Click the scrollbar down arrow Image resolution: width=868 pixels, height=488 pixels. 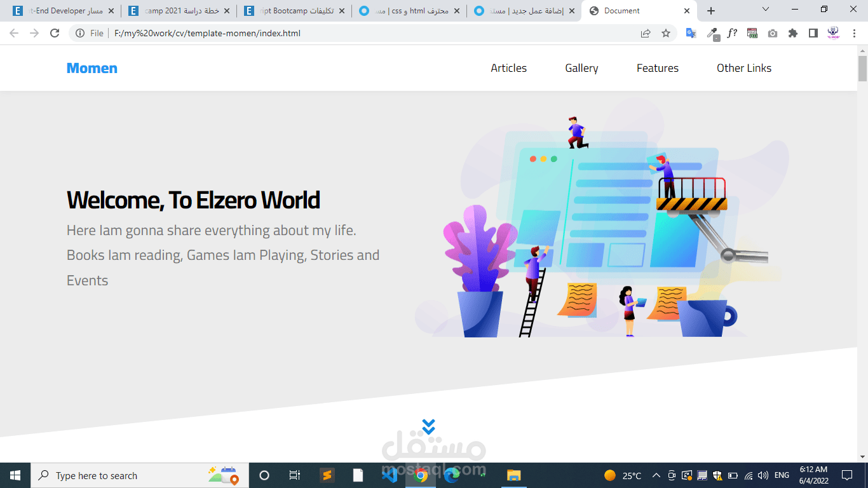pyautogui.click(x=862, y=457)
